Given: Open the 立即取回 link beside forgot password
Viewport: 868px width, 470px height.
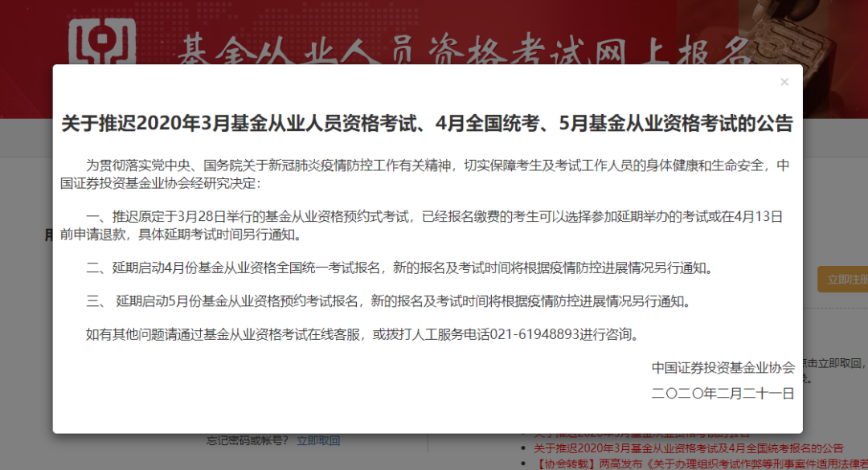Looking at the screenshot, I should click(x=318, y=440).
